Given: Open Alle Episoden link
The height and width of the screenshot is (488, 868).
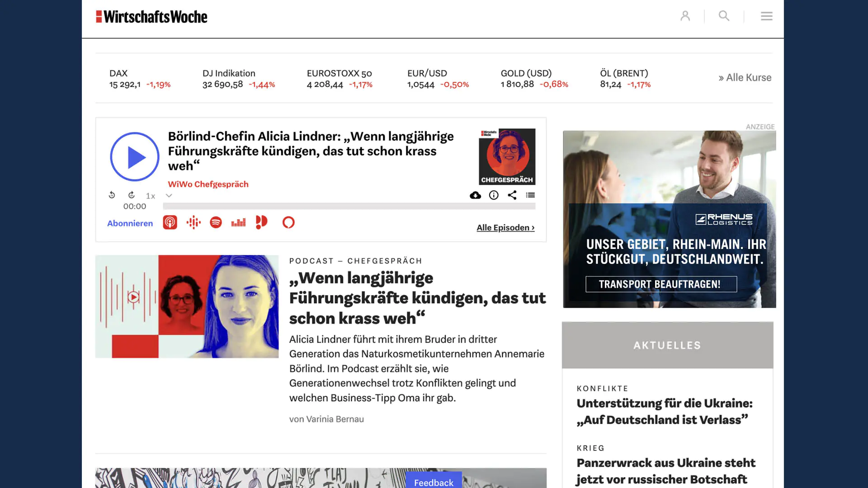Looking at the screenshot, I should coord(505,228).
